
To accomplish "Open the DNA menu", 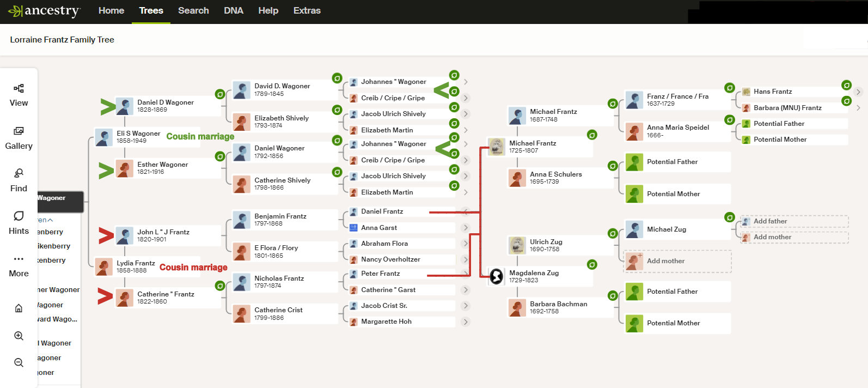I will [233, 11].
